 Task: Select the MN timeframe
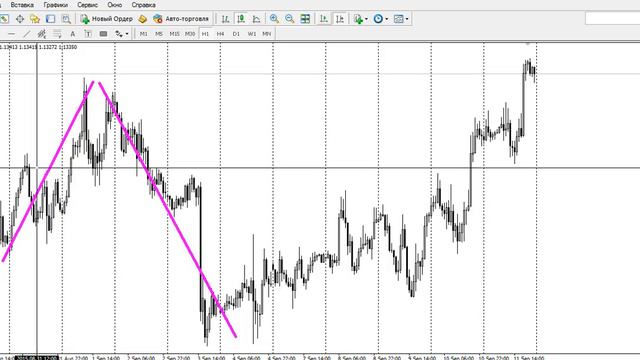[x=267, y=34]
